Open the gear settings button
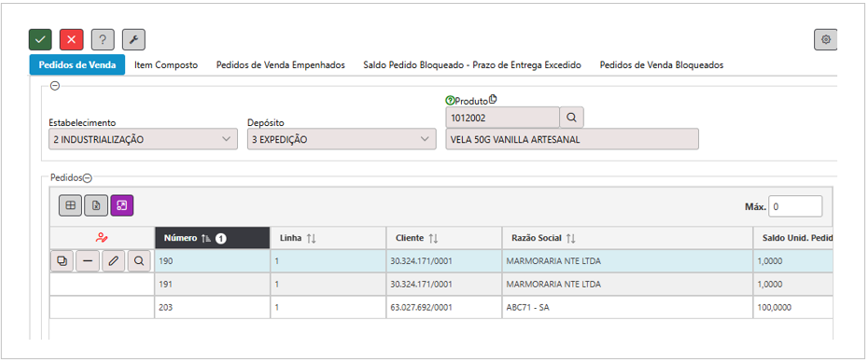The image size is (868, 360). click(x=825, y=40)
